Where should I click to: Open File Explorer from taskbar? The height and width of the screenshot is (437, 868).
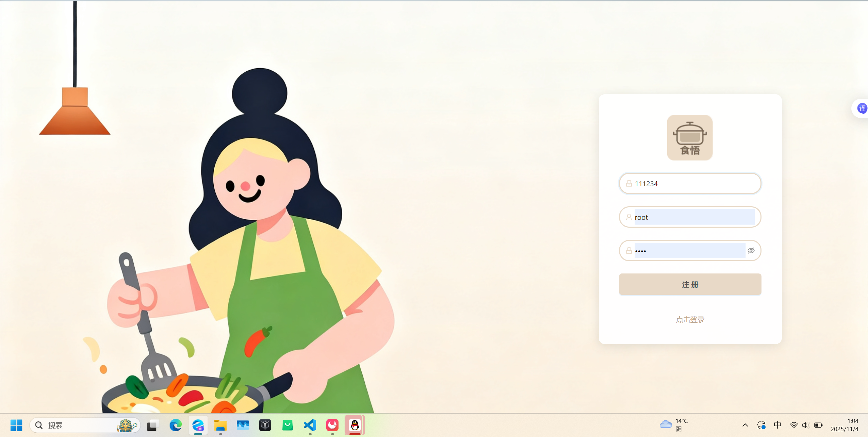tap(220, 425)
